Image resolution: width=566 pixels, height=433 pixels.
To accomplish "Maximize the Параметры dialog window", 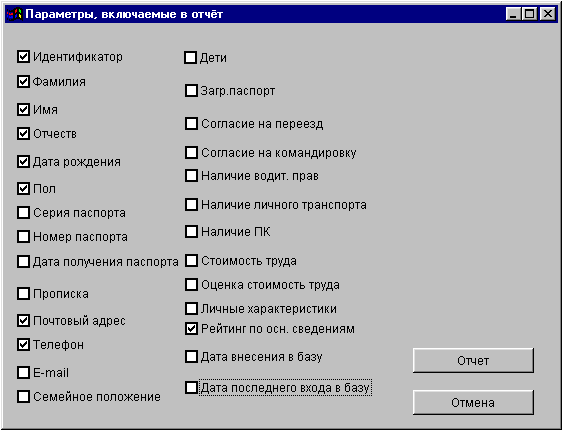I will click(530, 14).
